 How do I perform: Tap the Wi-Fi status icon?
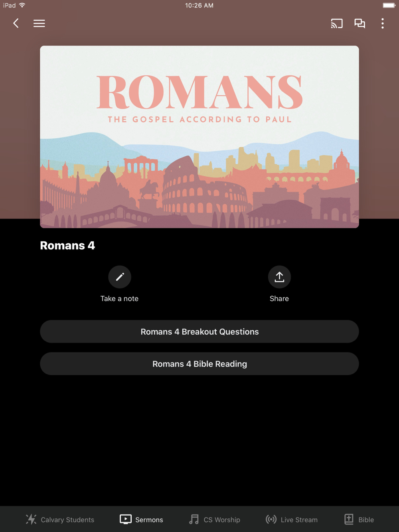[22, 5]
